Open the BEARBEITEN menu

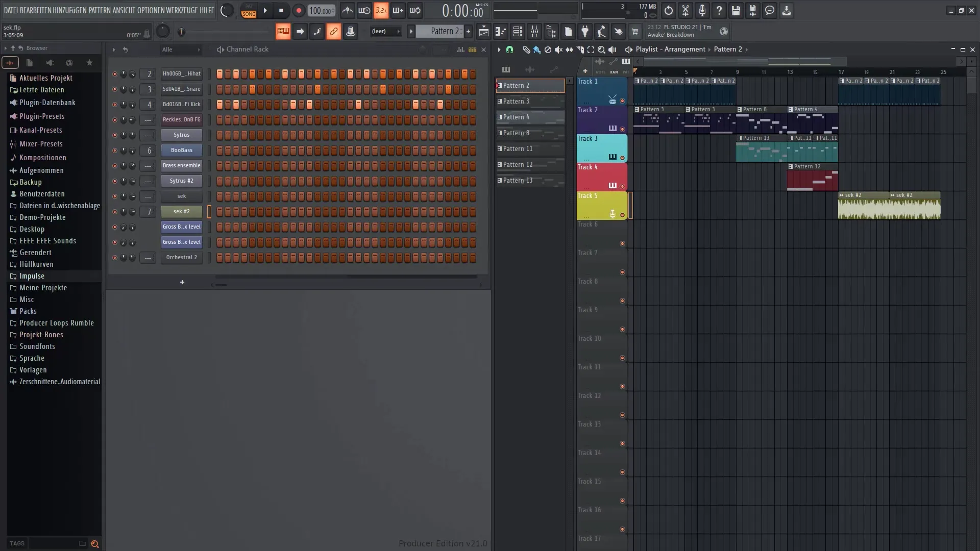coord(35,10)
